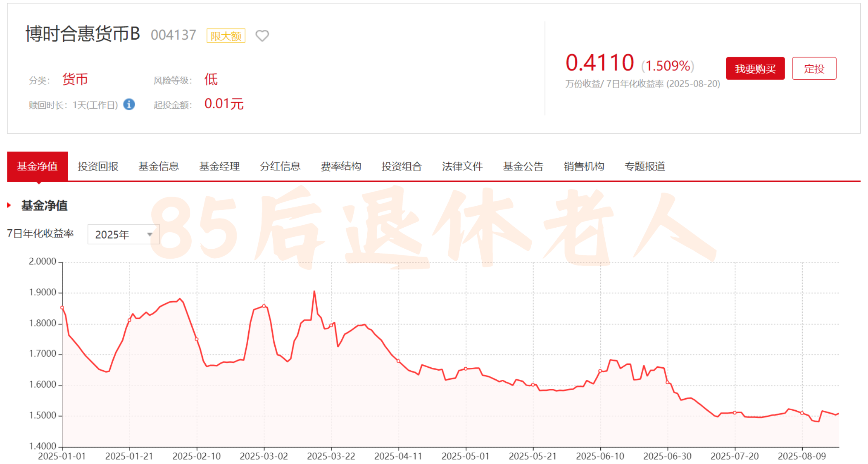
Task: Click the chart data point at 2025-07-20
Action: click(735, 413)
